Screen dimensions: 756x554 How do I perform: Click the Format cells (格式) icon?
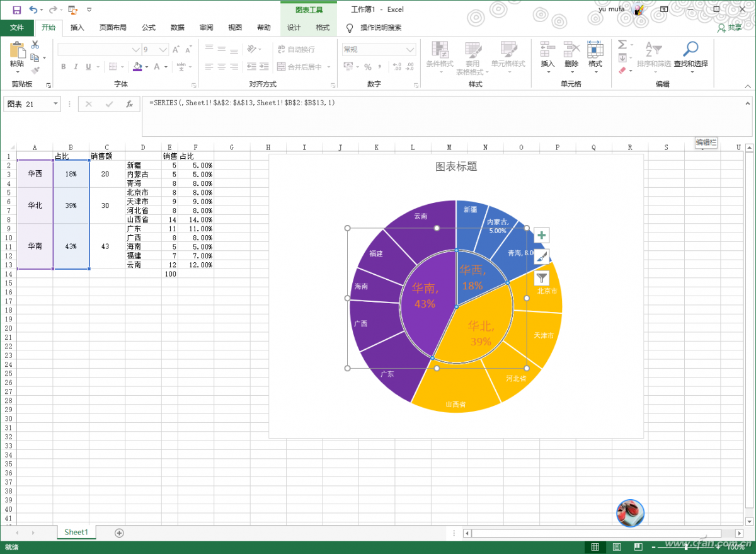point(595,50)
